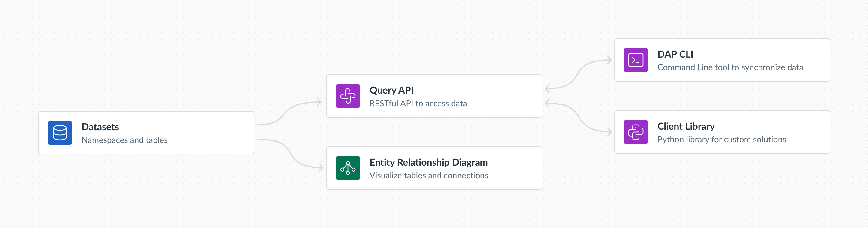Select the Client Library heading
The height and width of the screenshot is (228, 868).
point(686,126)
